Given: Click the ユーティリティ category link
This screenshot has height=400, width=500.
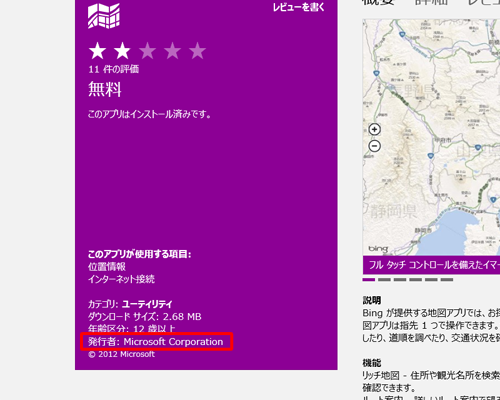Looking at the screenshot, I should tap(147, 304).
